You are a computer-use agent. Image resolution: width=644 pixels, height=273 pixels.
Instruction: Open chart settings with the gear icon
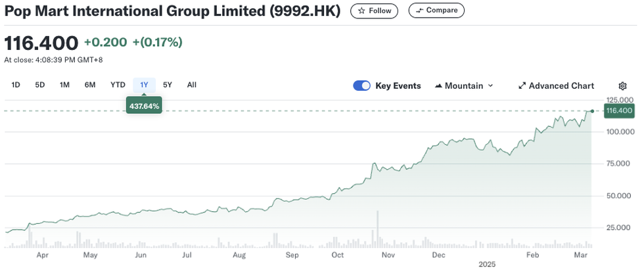click(623, 86)
